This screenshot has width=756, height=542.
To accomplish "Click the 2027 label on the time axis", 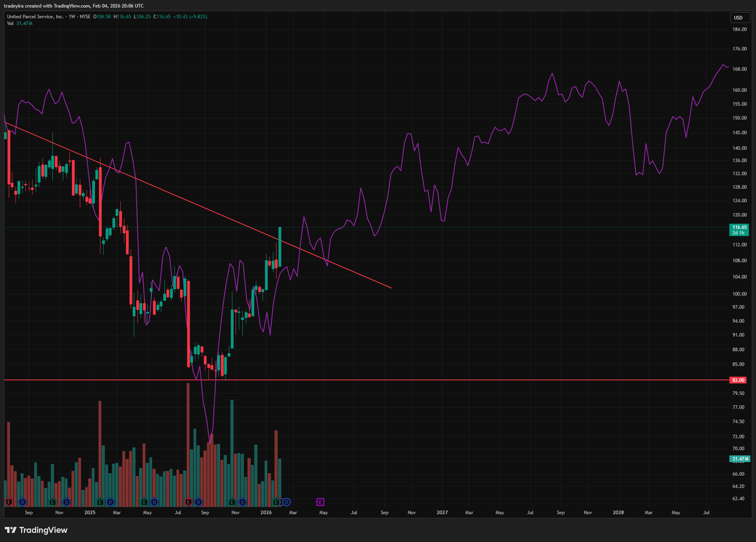I will tap(441, 513).
